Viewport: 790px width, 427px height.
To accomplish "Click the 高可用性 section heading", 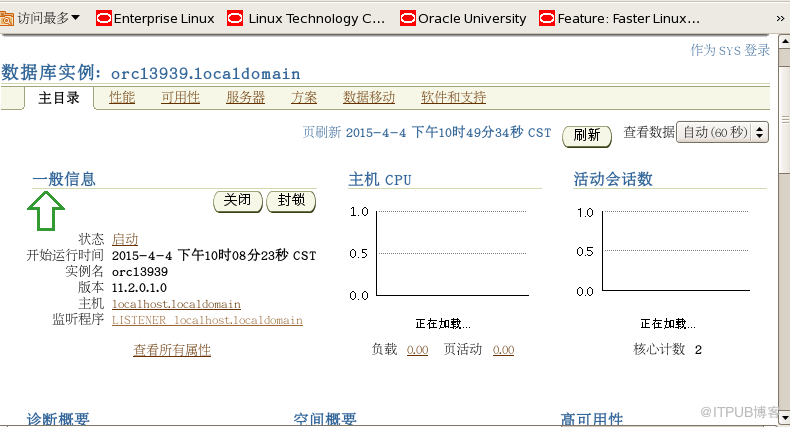I will [x=592, y=419].
